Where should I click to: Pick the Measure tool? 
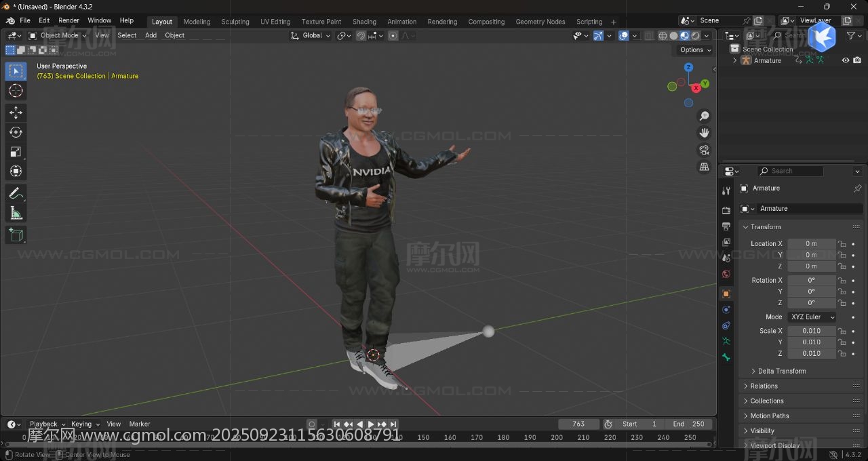(x=16, y=214)
